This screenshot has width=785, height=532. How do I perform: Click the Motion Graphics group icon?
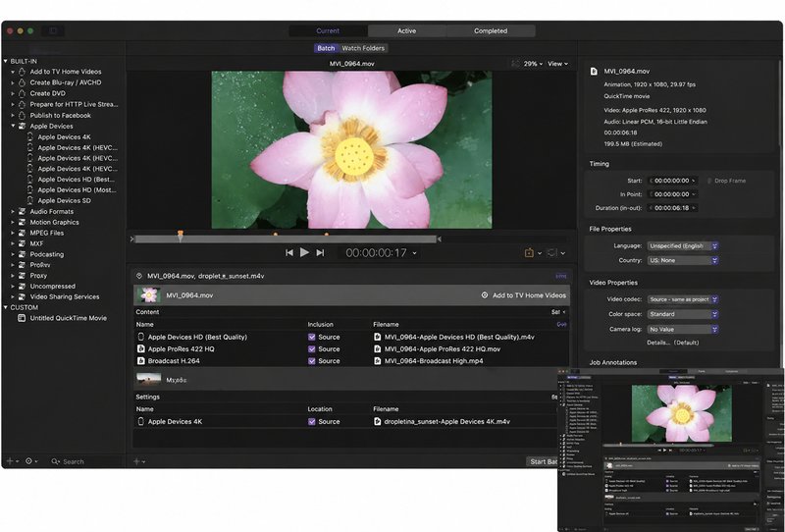(x=22, y=222)
